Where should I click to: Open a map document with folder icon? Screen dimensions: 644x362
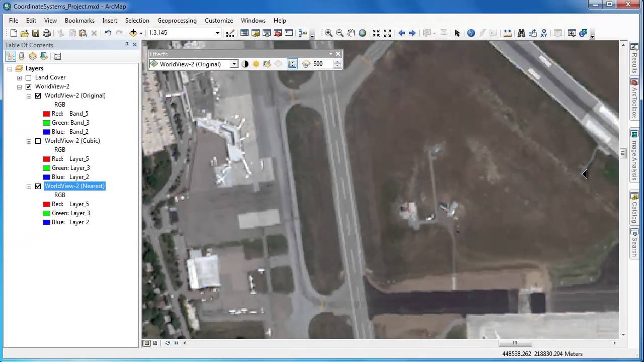tap(25, 33)
